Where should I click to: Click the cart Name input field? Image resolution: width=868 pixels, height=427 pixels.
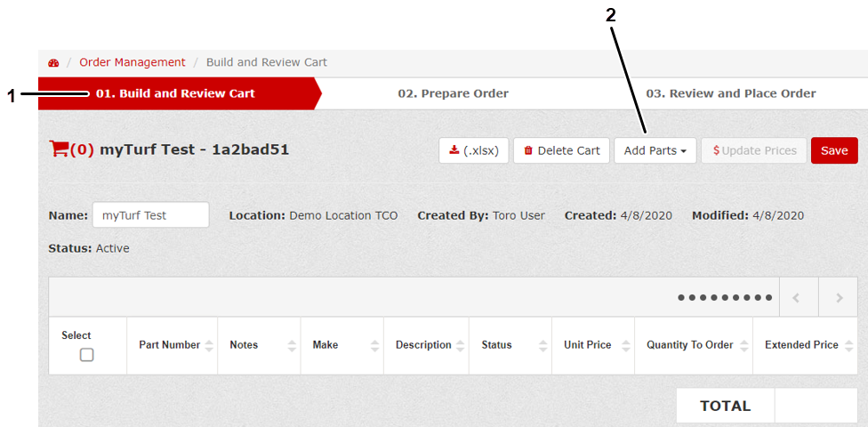coord(150,215)
